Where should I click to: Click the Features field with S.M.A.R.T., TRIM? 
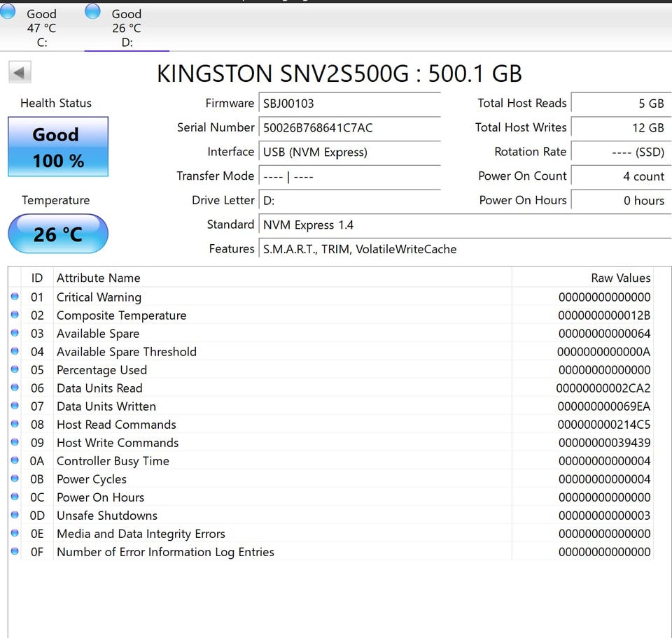point(465,249)
